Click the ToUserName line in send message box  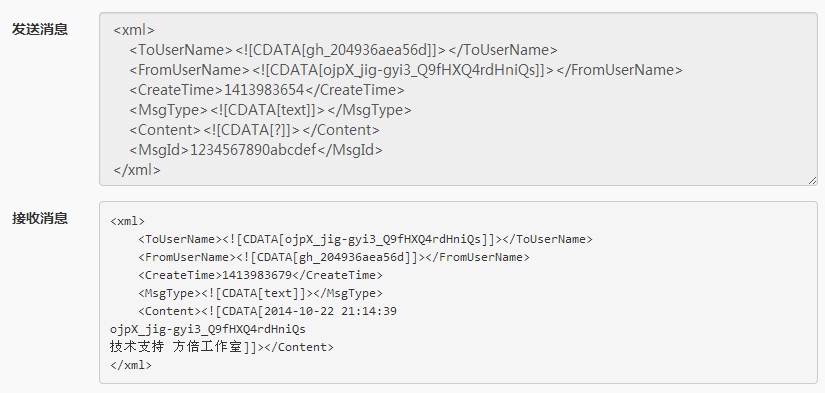pyautogui.click(x=344, y=50)
